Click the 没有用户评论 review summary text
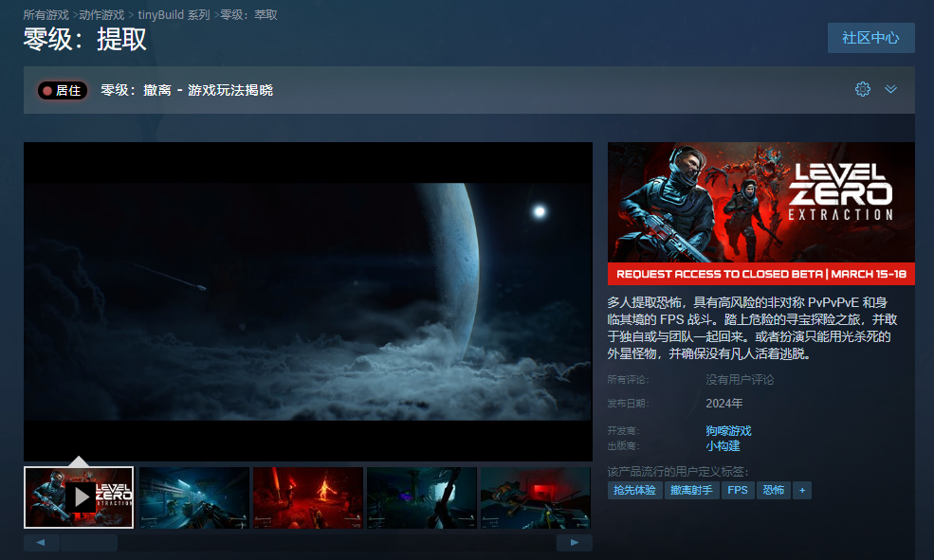 (x=740, y=380)
